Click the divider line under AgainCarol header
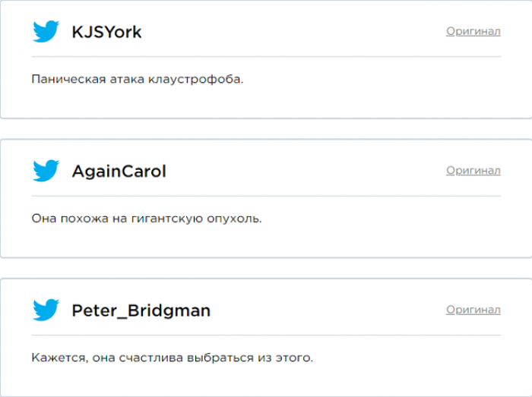This screenshot has height=397, width=532. pos(266,196)
